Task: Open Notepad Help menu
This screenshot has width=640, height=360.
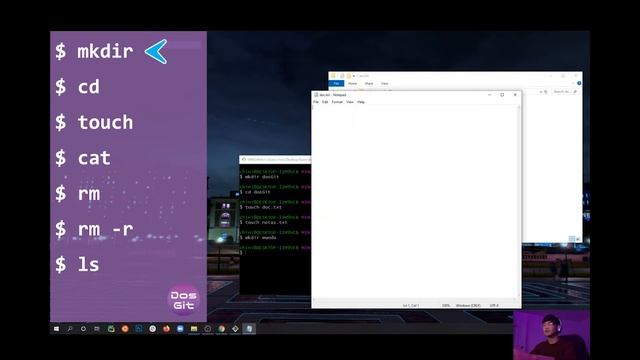Action: click(361, 102)
